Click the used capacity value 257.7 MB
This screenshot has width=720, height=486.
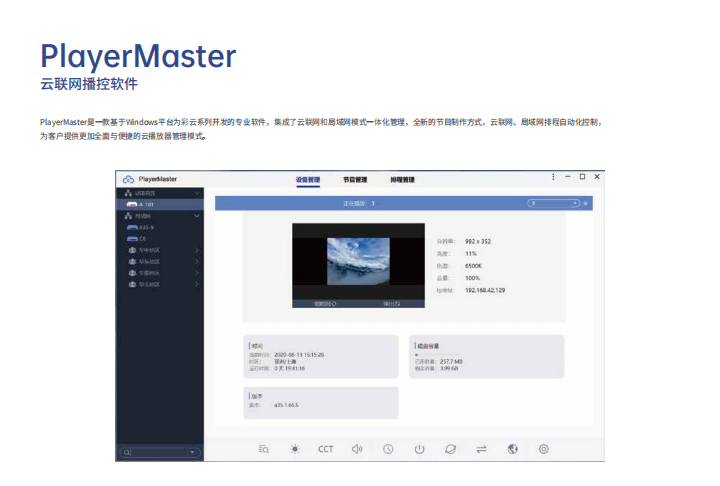point(451,362)
